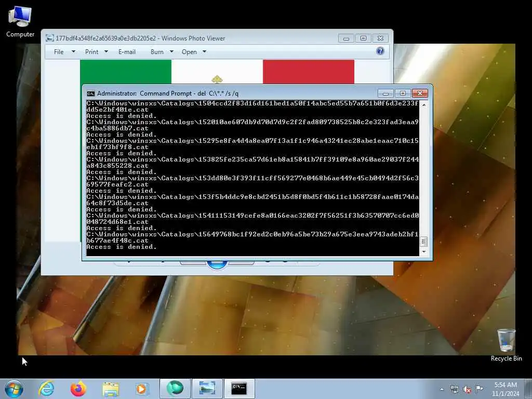Image resolution: width=532 pixels, height=399 pixels.
Task: Open Photo Viewer help question mark icon
Action: 380,51
